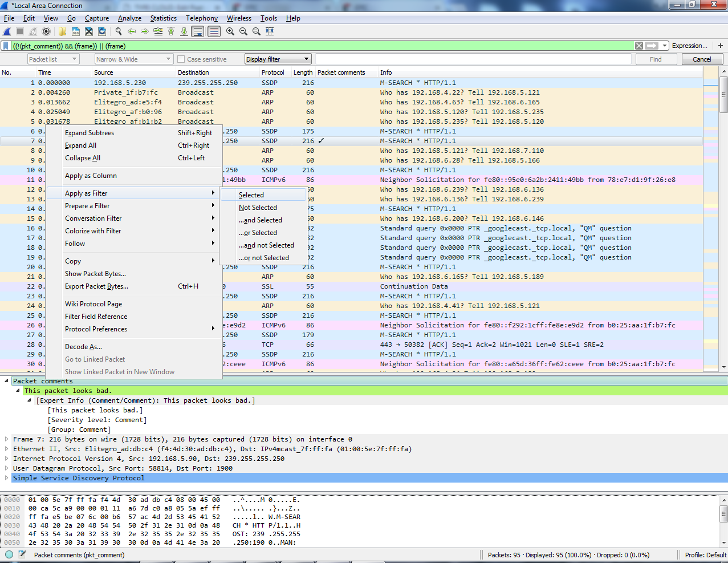
Task: Click the expert info status circle
Action: coord(9,554)
